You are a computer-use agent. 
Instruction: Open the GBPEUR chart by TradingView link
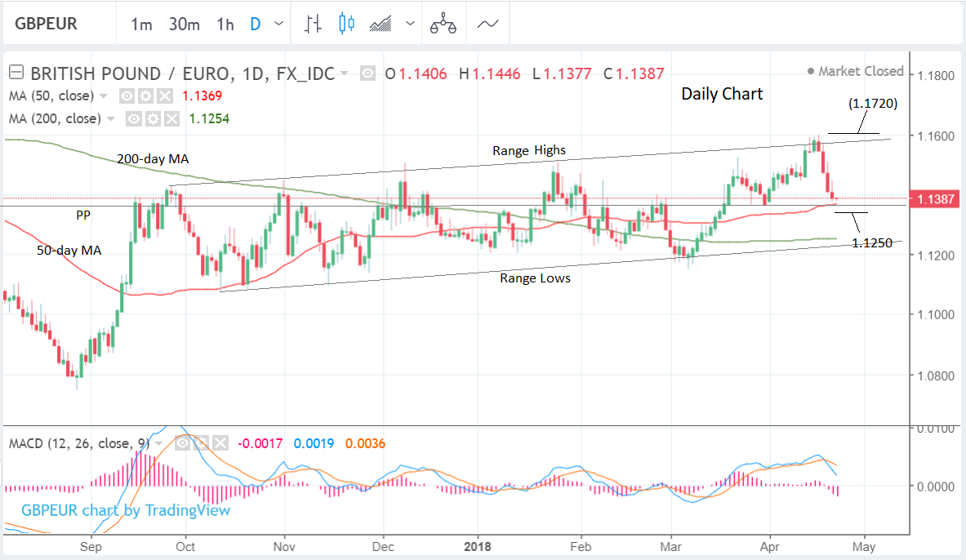(x=126, y=510)
